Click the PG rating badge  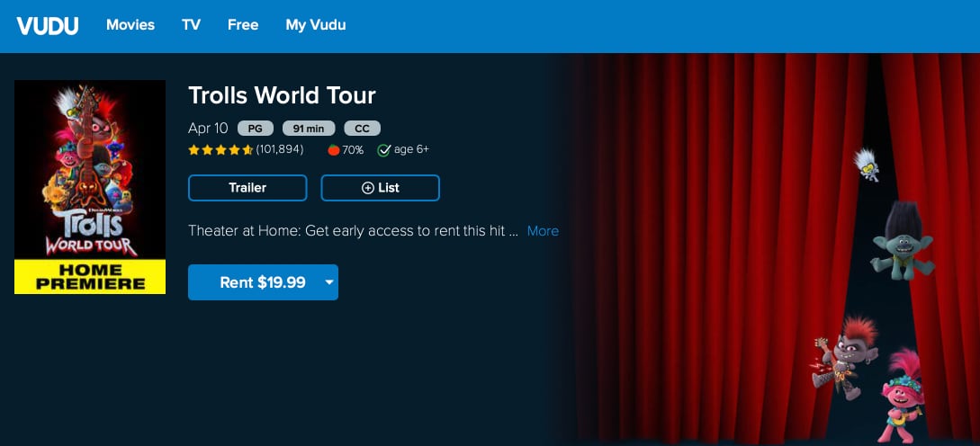click(255, 129)
